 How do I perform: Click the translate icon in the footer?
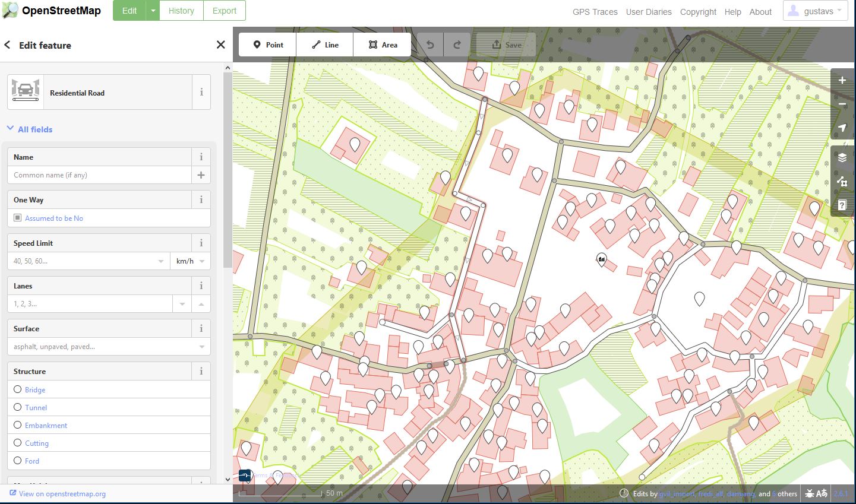(822, 493)
